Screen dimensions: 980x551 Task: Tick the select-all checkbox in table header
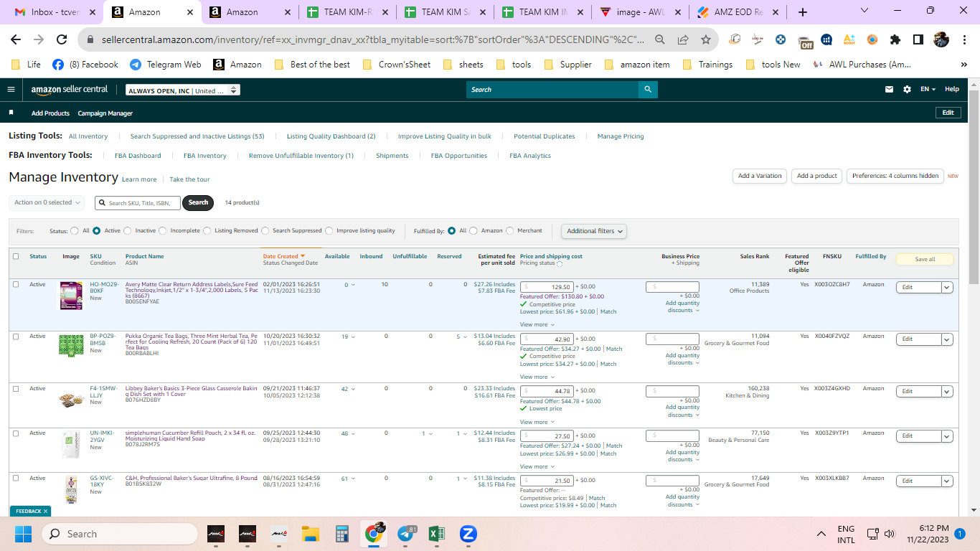(x=16, y=256)
